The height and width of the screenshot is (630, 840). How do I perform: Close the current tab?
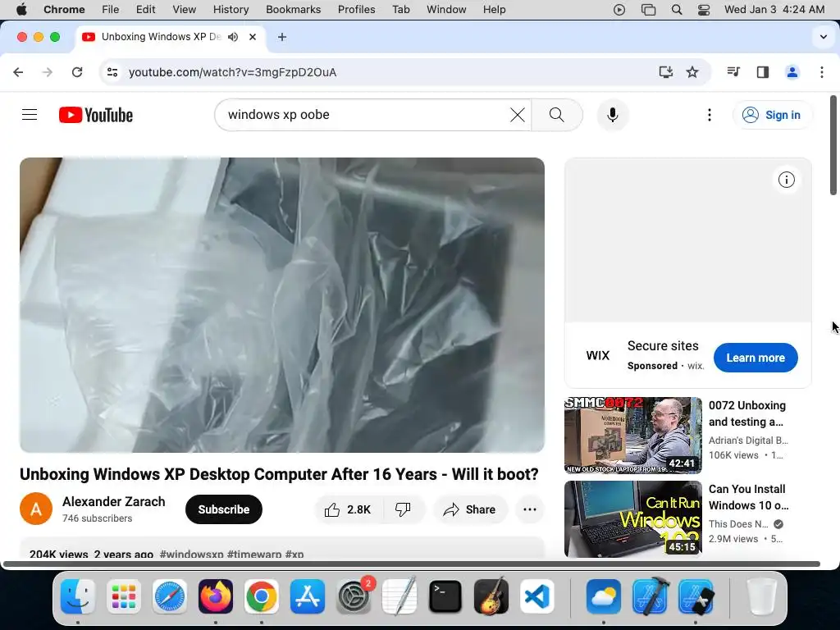253,37
